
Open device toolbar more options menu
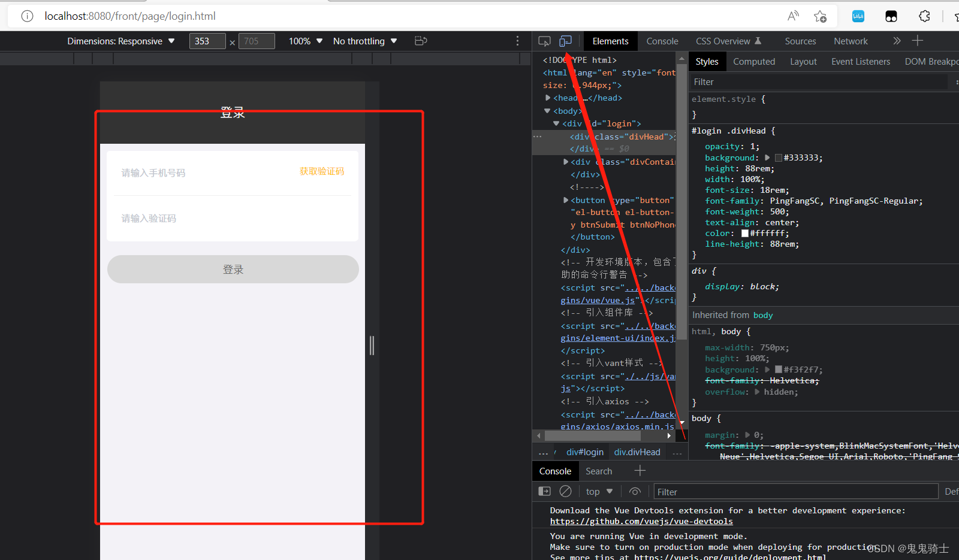(518, 41)
